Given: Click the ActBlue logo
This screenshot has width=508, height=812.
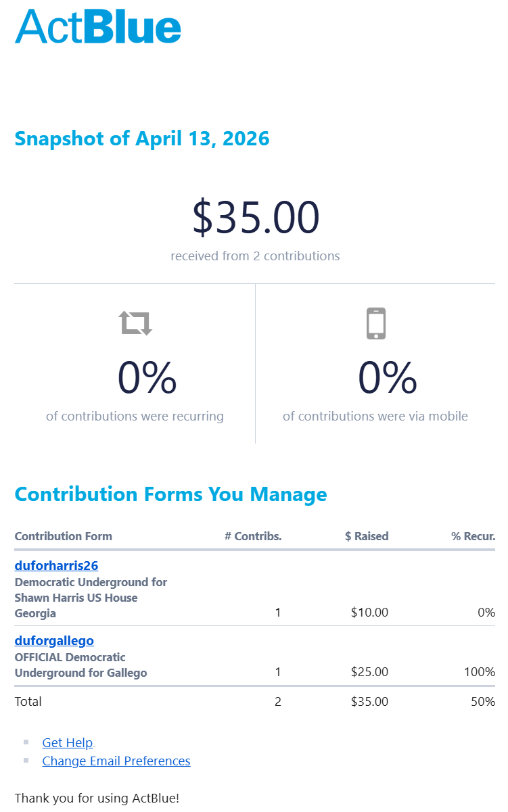Looking at the screenshot, I should click(x=98, y=27).
